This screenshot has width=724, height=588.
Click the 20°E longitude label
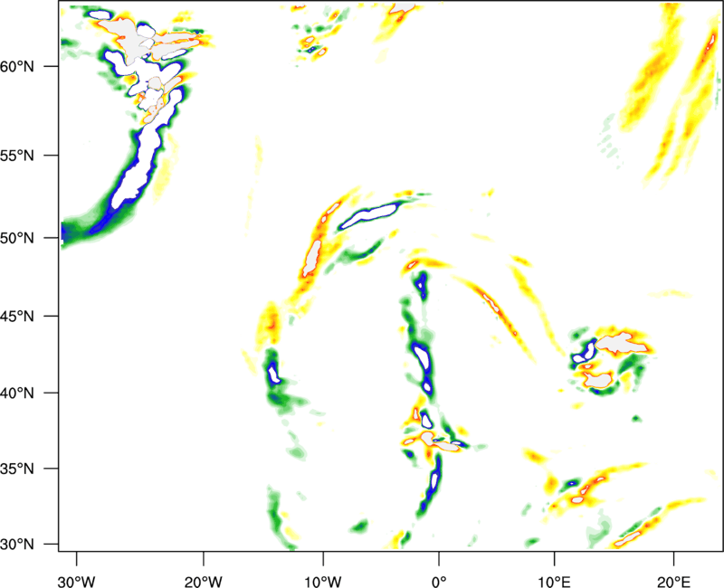click(x=673, y=582)
